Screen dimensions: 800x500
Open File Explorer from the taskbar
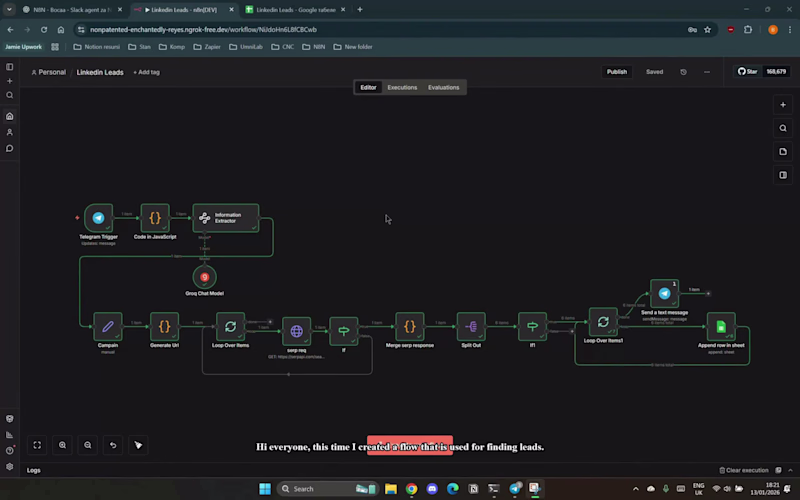coord(391,489)
